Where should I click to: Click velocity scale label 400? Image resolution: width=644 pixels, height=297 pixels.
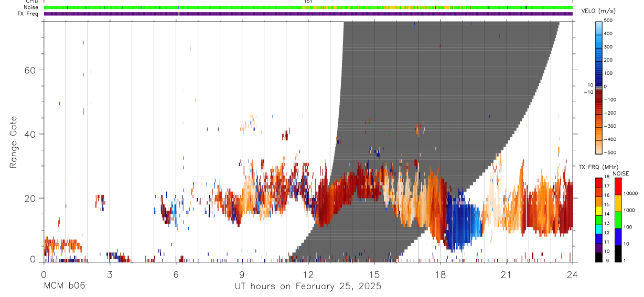tap(608, 34)
